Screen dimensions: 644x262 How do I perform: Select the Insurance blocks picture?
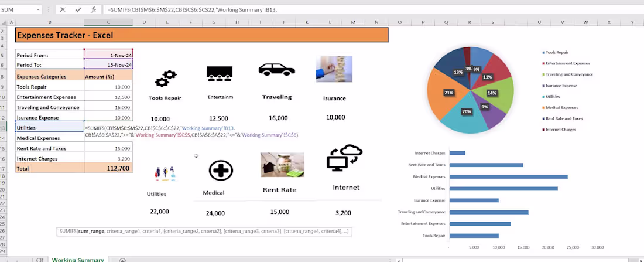pos(334,69)
